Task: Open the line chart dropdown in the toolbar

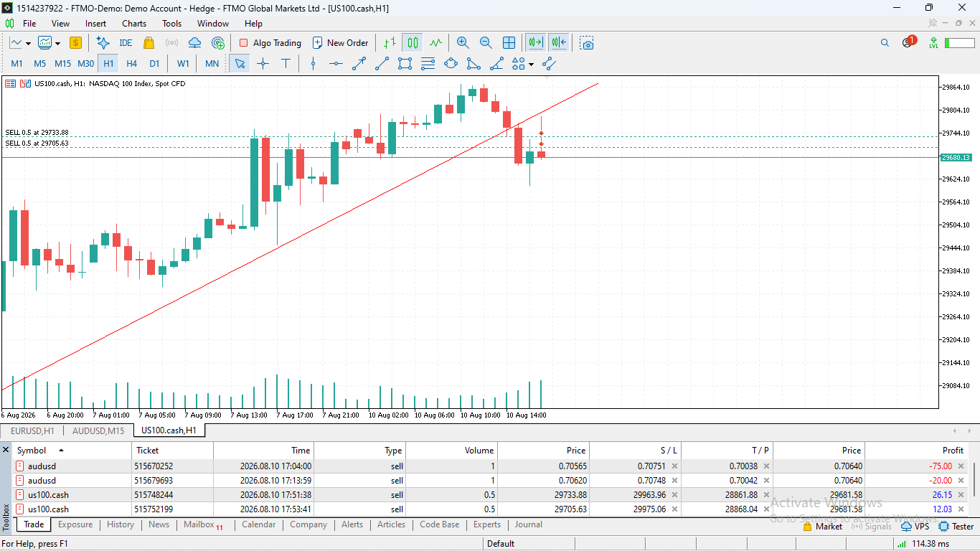Action: (x=19, y=43)
